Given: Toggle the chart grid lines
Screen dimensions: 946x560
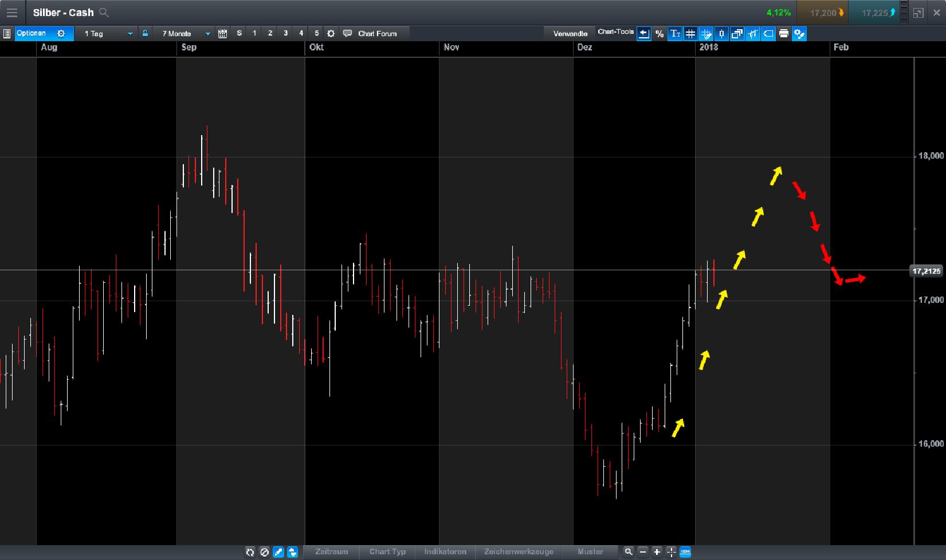Looking at the screenshot, I should pos(690,33).
